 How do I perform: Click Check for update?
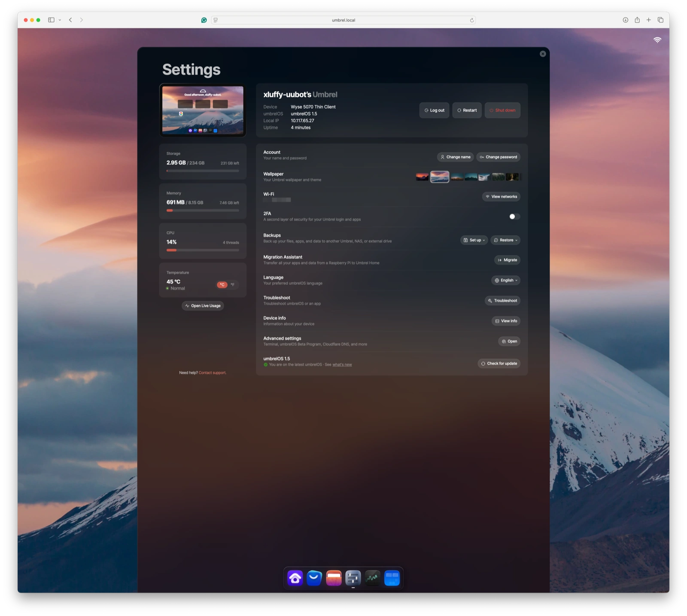(499, 364)
